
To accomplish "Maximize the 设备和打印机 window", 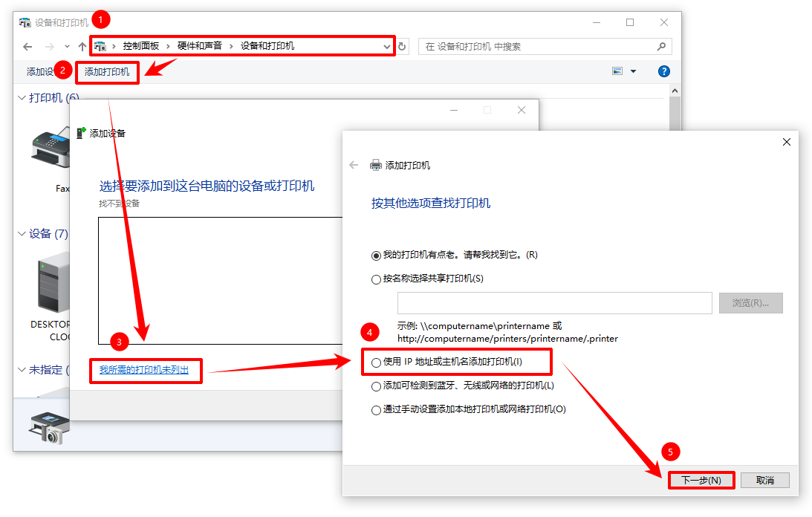I will pos(630,22).
